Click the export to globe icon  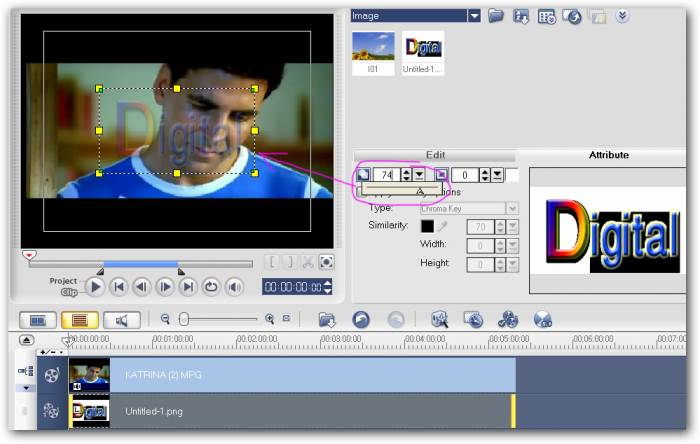[x=572, y=17]
